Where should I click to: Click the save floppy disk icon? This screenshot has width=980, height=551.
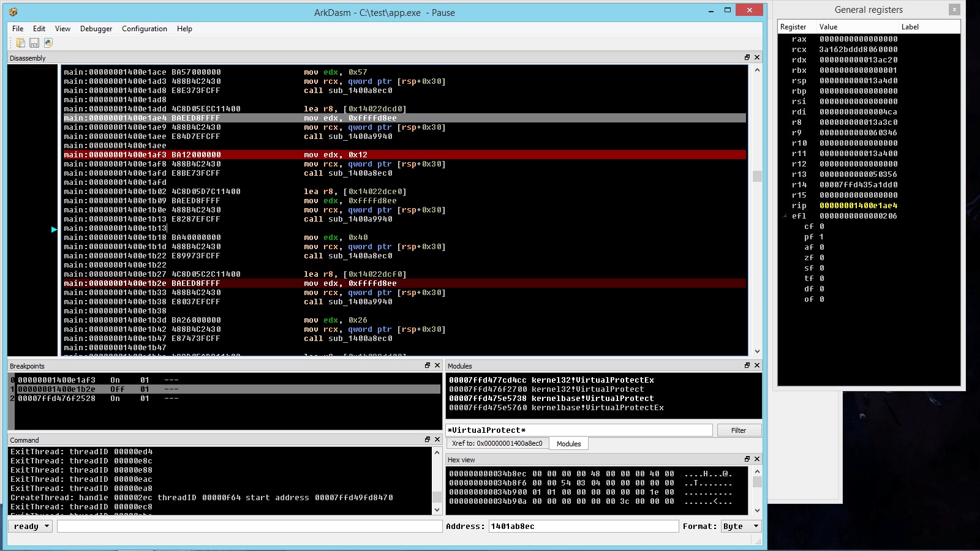(34, 43)
